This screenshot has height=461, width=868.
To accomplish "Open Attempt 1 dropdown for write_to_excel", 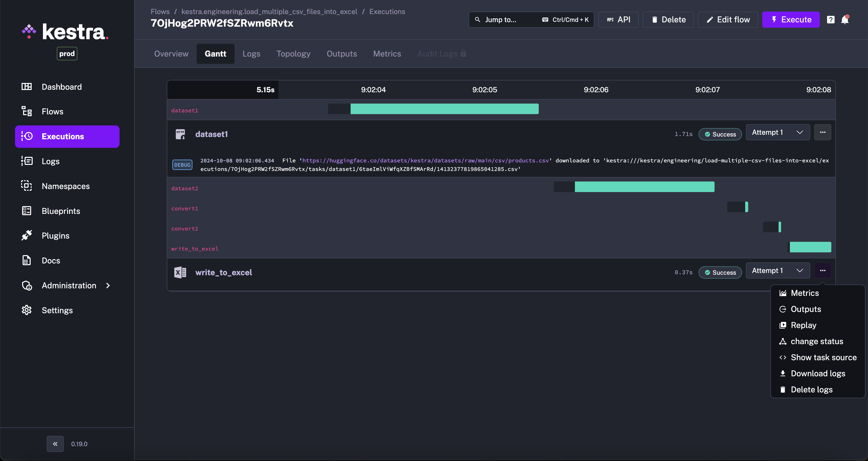I will click(777, 270).
